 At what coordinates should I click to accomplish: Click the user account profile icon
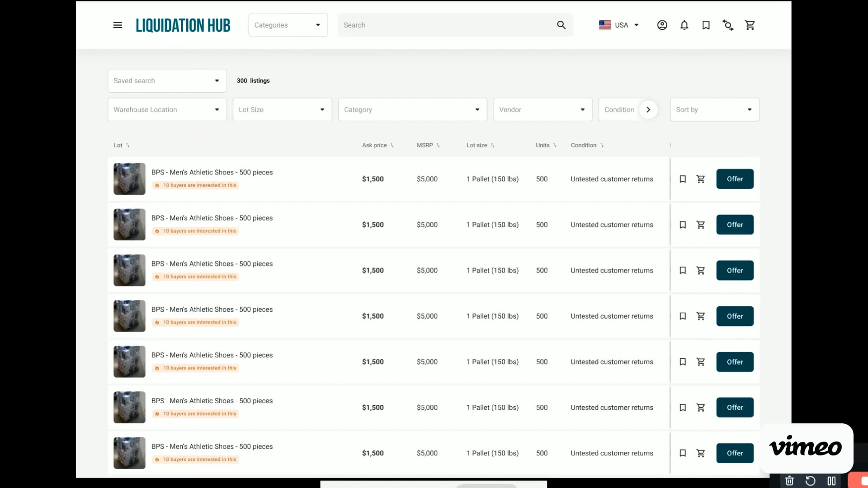[662, 25]
